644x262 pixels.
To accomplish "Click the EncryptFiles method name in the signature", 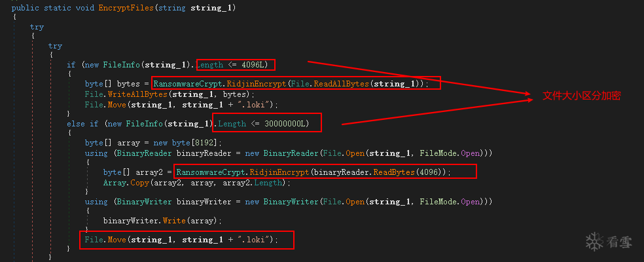I will (126, 8).
